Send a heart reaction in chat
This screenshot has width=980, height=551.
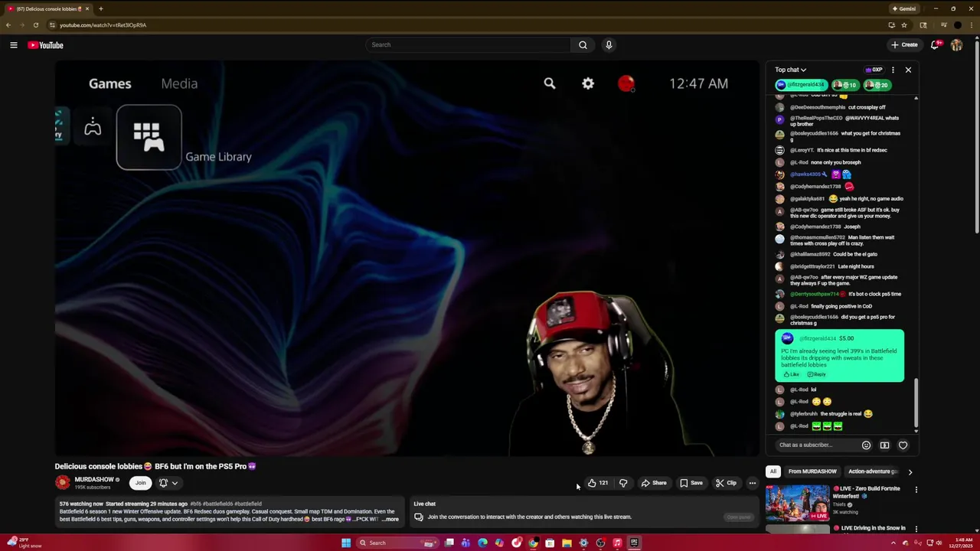coord(903,445)
